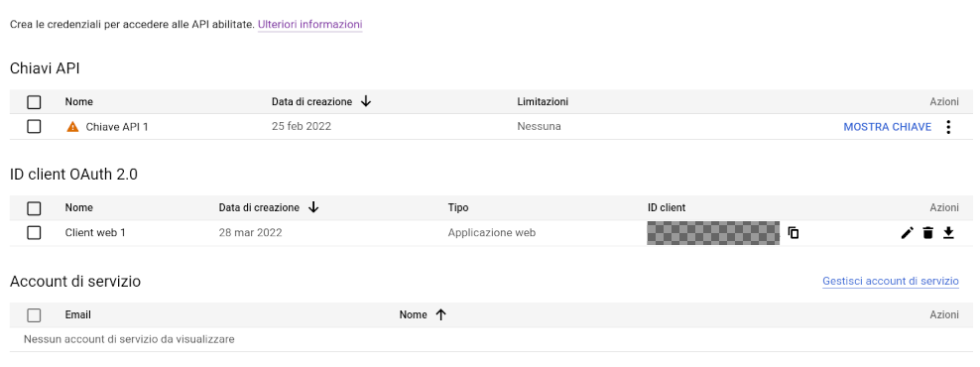Click MOSTRA CHIAVE for Chiave API 1
This screenshot has width=980, height=367.
pos(887,127)
